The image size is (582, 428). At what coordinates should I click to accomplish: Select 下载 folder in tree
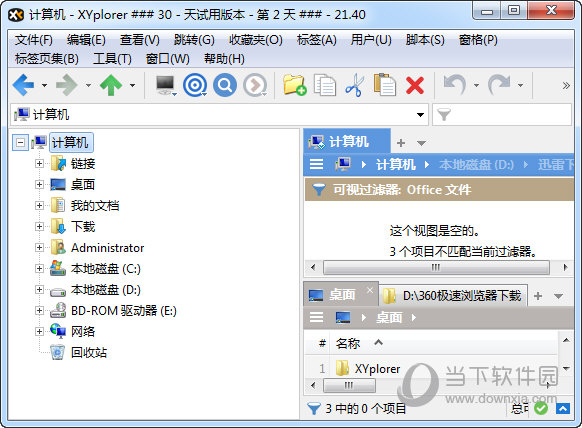(x=83, y=226)
